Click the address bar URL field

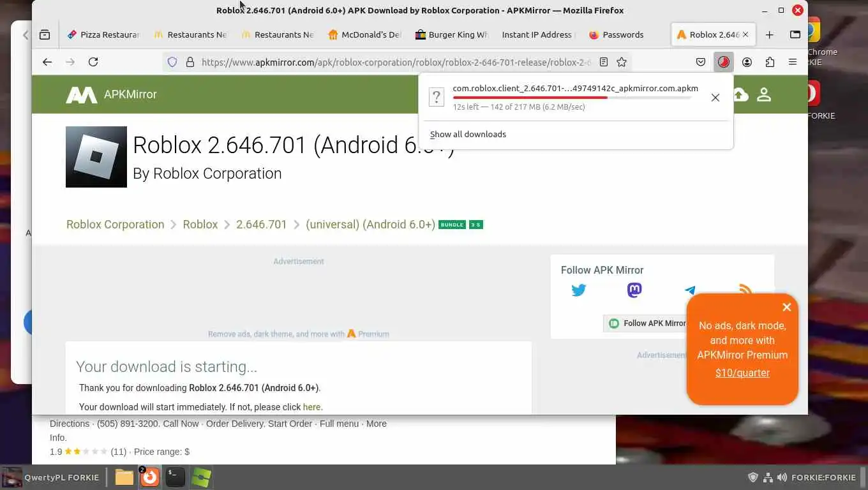396,62
